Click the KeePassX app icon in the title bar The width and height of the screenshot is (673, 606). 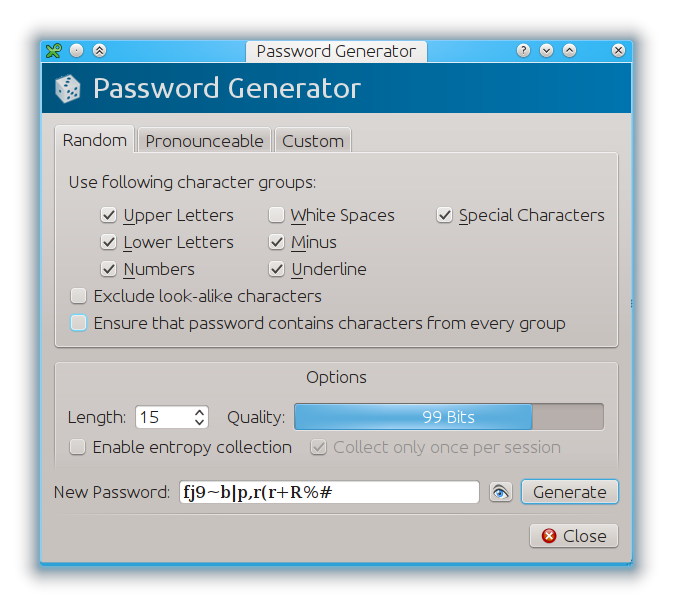[x=54, y=51]
